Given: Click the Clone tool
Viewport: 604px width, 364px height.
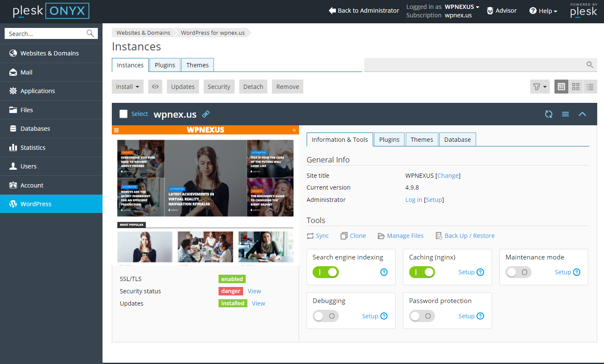Looking at the screenshot, I should pos(353,236).
